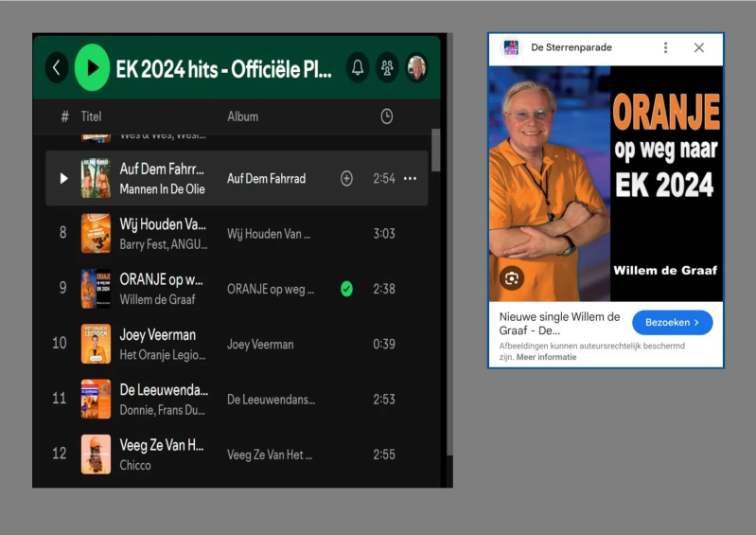
Task: Open the Het Oranje Legio... artist link
Action: click(163, 355)
